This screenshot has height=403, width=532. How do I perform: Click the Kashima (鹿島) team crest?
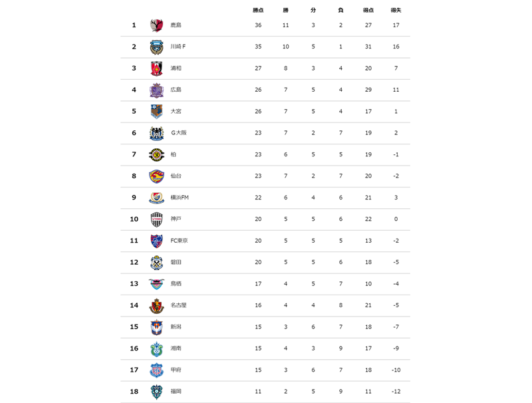[156, 25]
